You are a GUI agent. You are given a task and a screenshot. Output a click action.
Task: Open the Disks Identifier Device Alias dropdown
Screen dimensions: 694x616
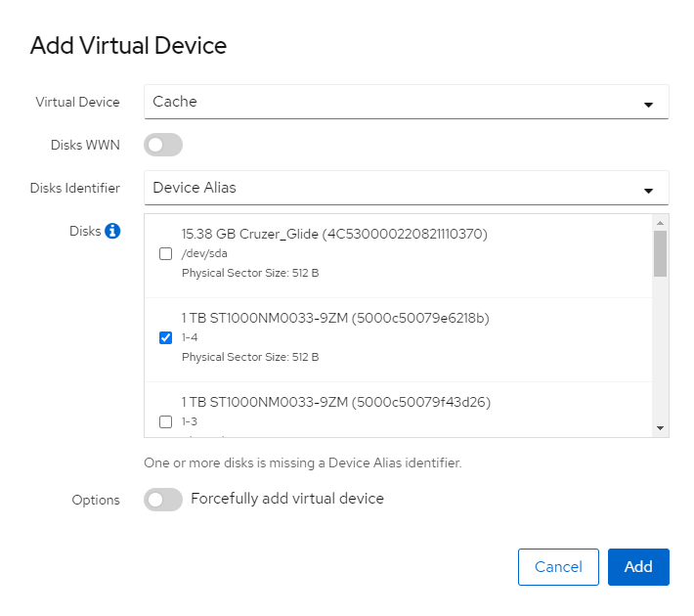[406, 188]
